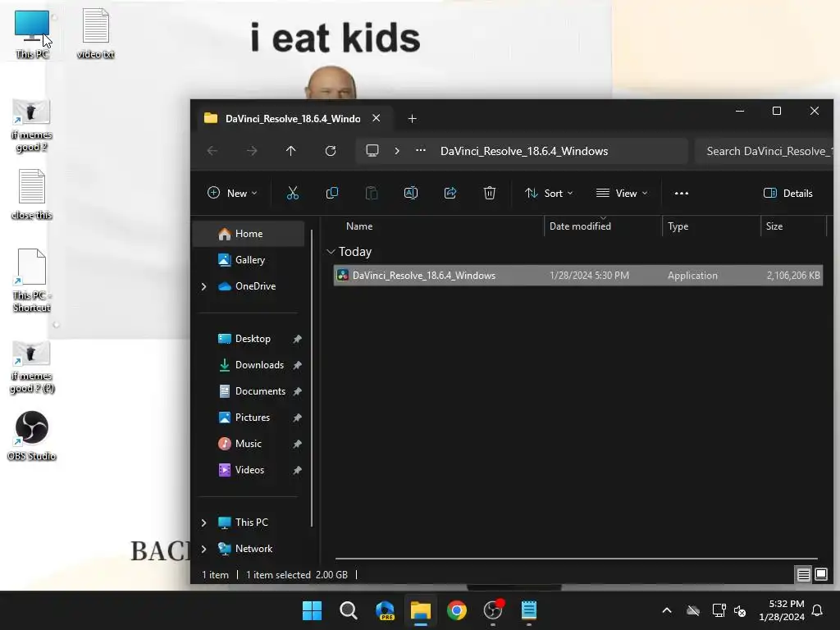Screen dimensions: 840x630
Task: Click the horizontal scrollbar in file list
Action: 577,559
